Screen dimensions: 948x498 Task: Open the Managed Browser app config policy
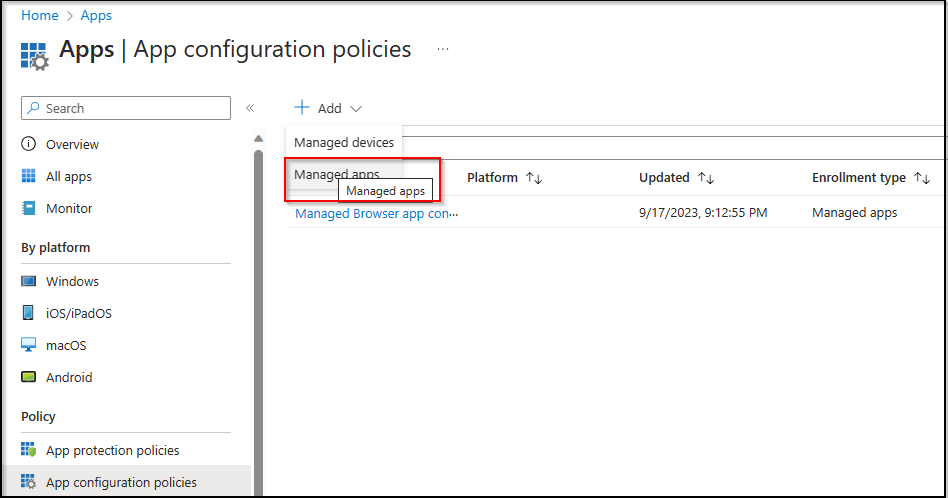tap(376, 212)
